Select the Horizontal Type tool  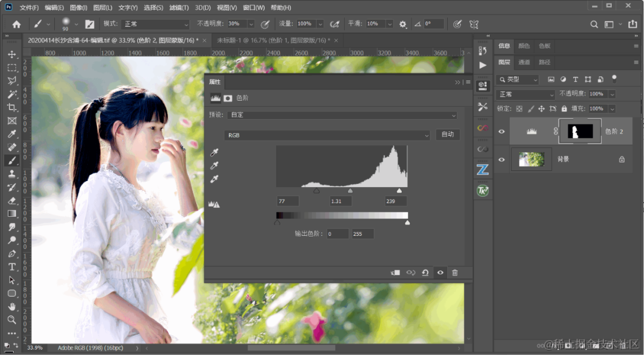12,267
